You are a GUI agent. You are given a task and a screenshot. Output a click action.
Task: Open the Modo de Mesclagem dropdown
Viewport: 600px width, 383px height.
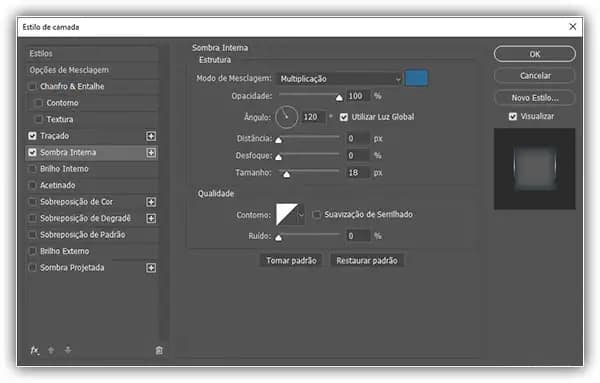[339, 79]
